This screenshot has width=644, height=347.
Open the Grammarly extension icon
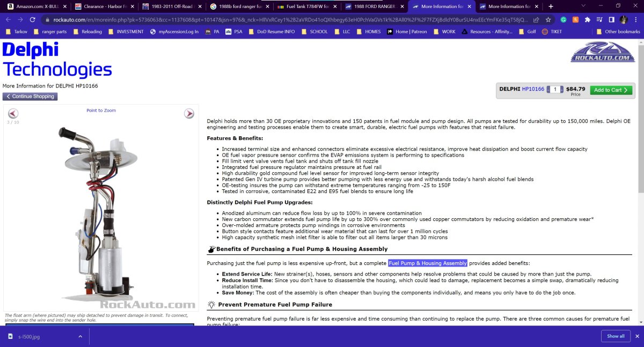point(563,19)
